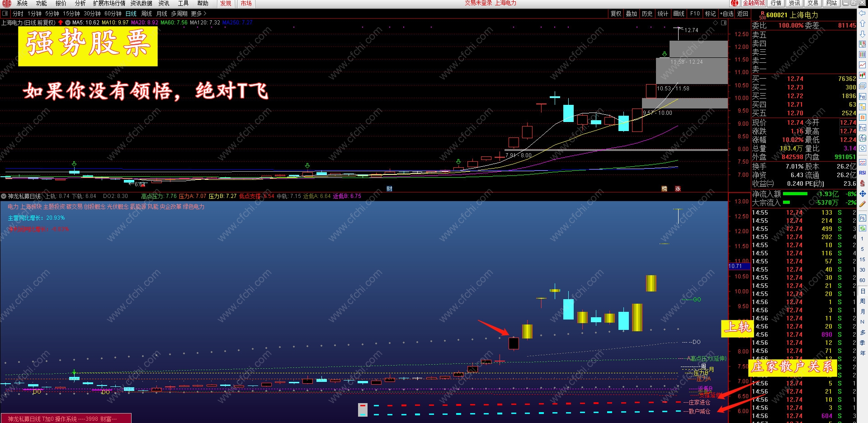Open the 报价 menu

[x=61, y=3]
